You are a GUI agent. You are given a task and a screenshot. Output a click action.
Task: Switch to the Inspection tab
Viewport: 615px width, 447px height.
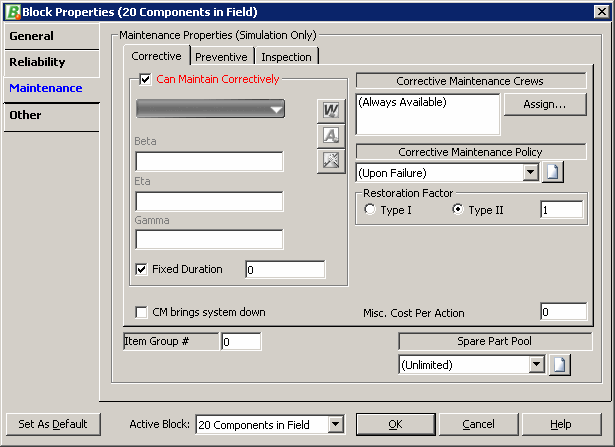[x=286, y=57]
